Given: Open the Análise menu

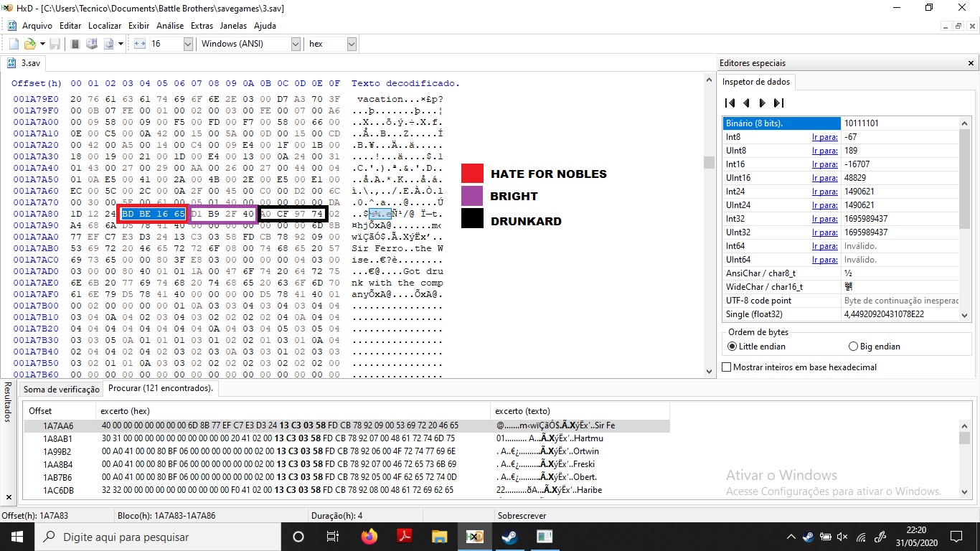Looking at the screenshot, I should click(x=170, y=25).
